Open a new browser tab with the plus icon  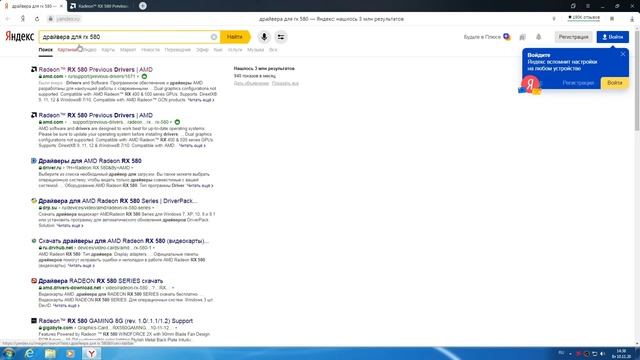(142, 6)
